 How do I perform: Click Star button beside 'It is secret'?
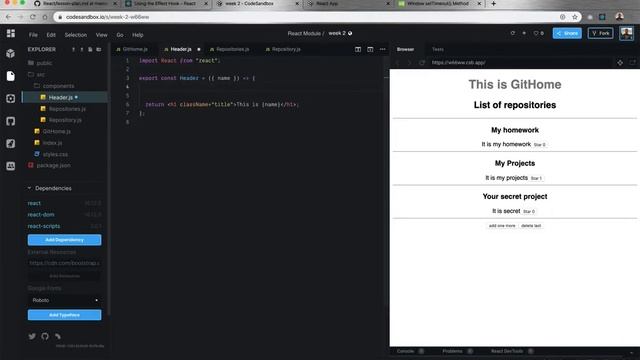click(529, 211)
